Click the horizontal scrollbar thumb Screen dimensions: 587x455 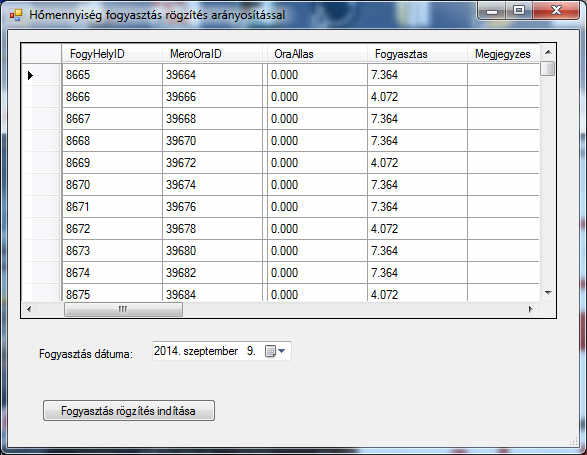pyautogui.click(x=123, y=309)
